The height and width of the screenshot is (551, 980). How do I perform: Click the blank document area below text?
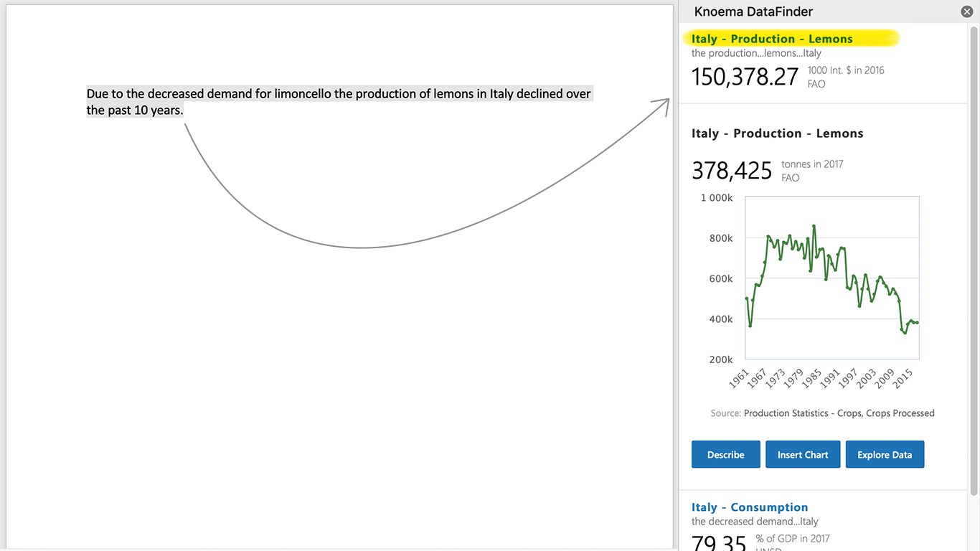click(337, 395)
